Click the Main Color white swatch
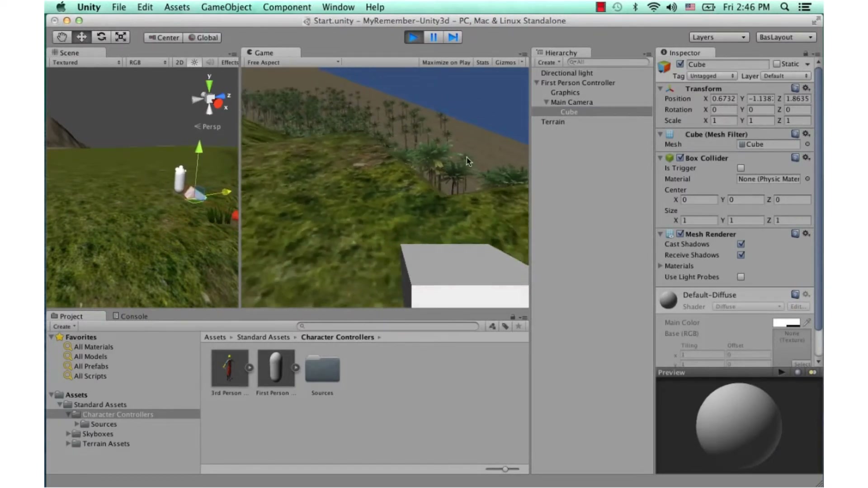The width and height of the screenshot is (868, 488). tap(786, 323)
